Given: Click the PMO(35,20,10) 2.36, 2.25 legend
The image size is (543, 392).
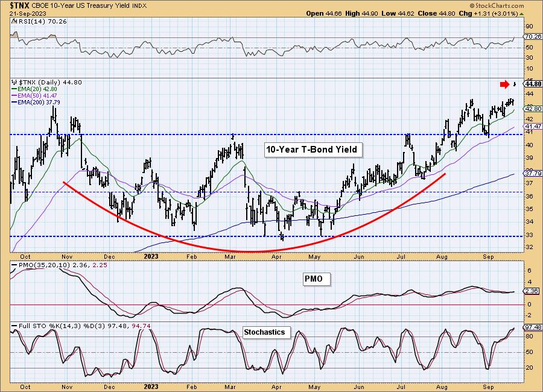Looking at the screenshot, I should [63, 265].
